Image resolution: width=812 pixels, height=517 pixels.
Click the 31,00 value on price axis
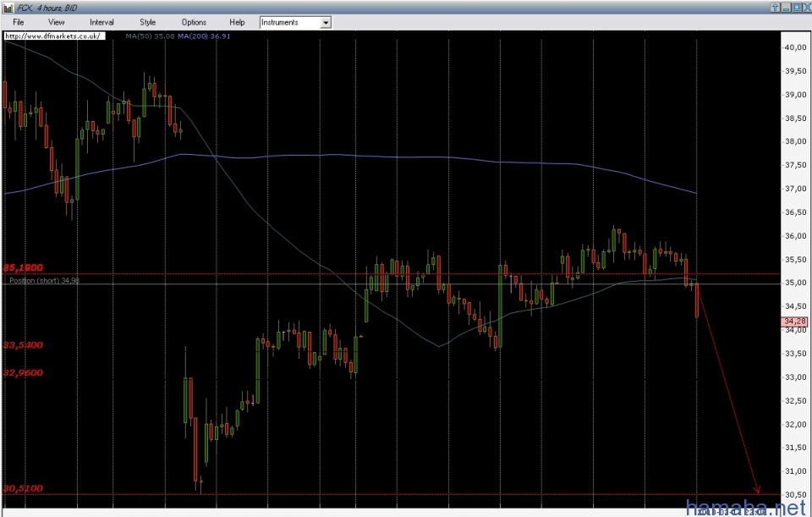(x=795, y=471)
